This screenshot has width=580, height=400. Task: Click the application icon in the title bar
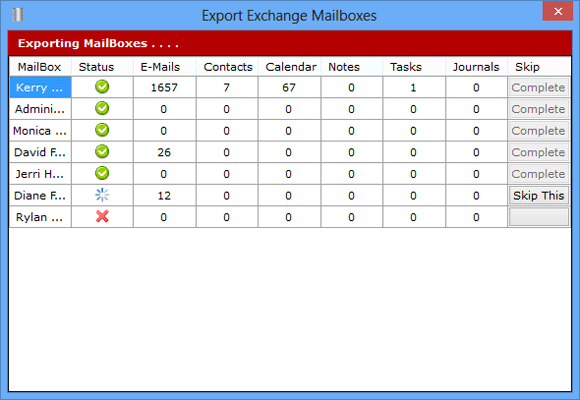coord(18,15)
